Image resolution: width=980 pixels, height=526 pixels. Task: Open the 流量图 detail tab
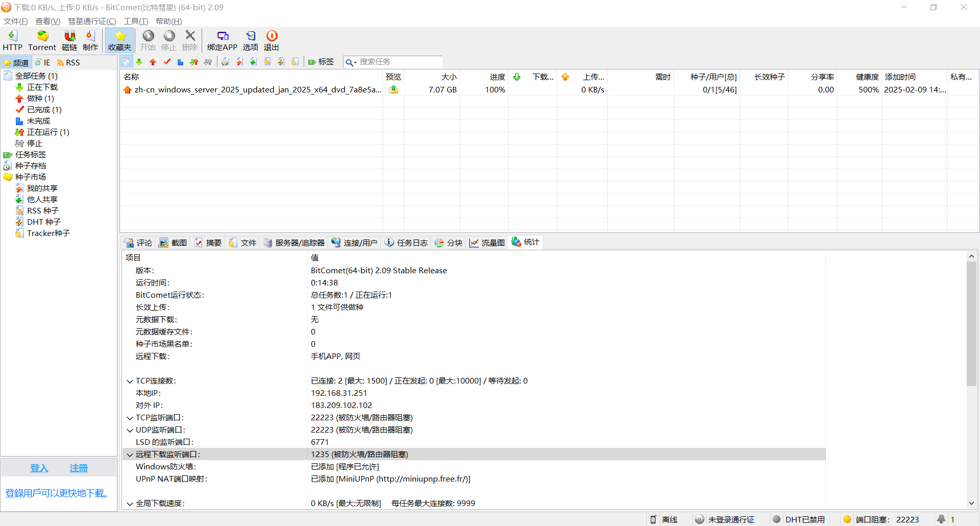487,243
